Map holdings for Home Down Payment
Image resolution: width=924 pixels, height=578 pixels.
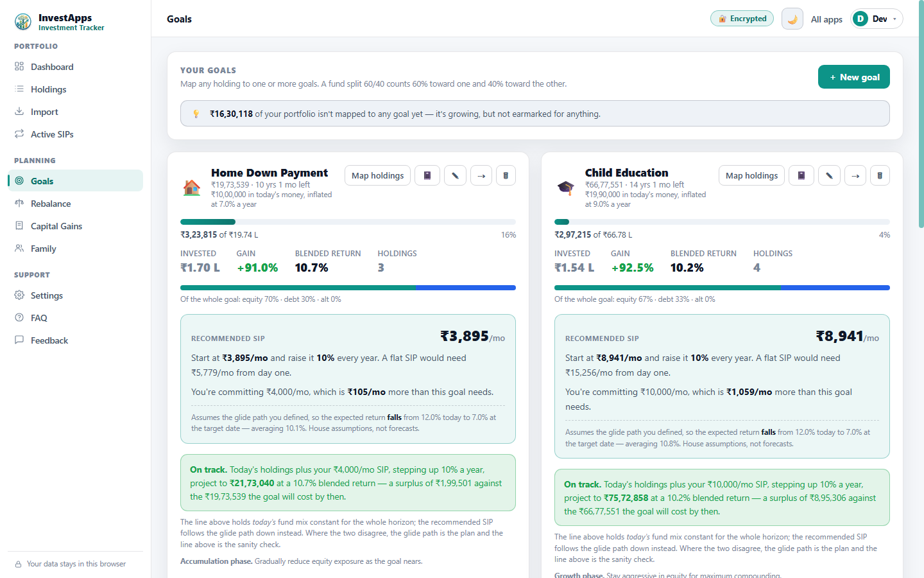(378, 175)
